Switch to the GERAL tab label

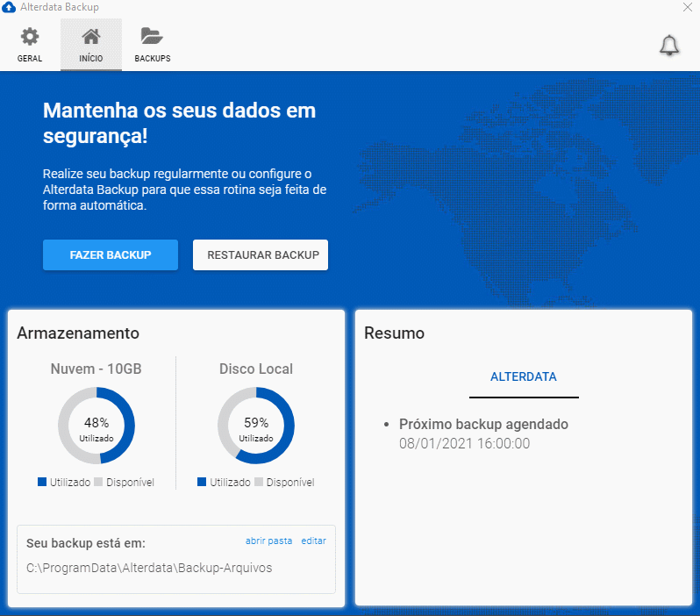pos(30,59)
